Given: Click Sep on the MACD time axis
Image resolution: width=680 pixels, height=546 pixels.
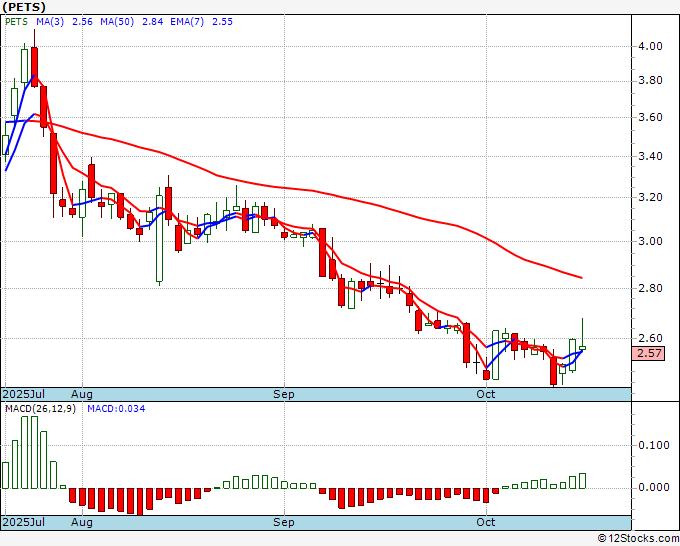Looking at the screenshot, I should pyautogui.click(x=284, y=522).
